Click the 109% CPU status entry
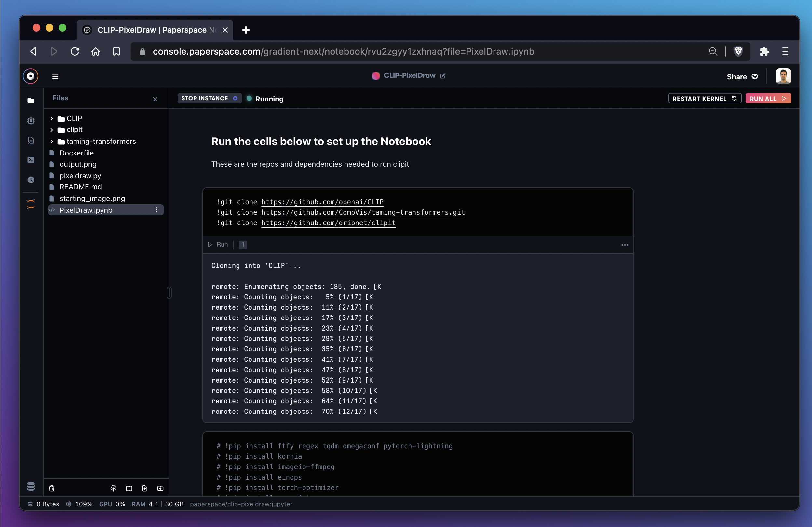This screenshot has width=812, height=527. point(79,504)
